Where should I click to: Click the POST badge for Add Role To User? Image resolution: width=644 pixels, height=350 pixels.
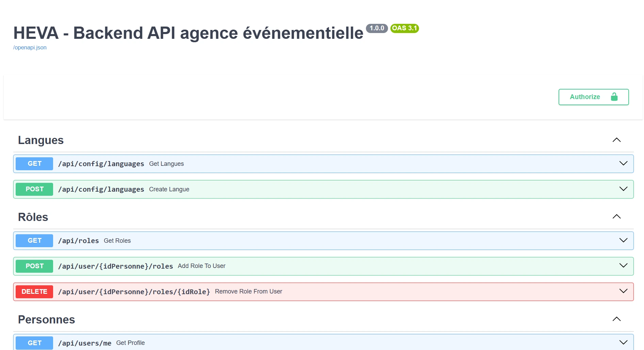click(34, 266)
